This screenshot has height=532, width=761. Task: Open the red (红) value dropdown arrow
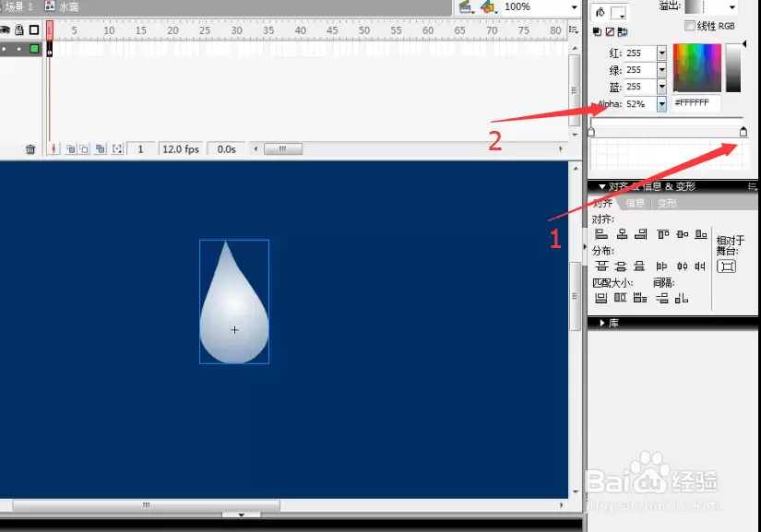[x=661, y=53]
